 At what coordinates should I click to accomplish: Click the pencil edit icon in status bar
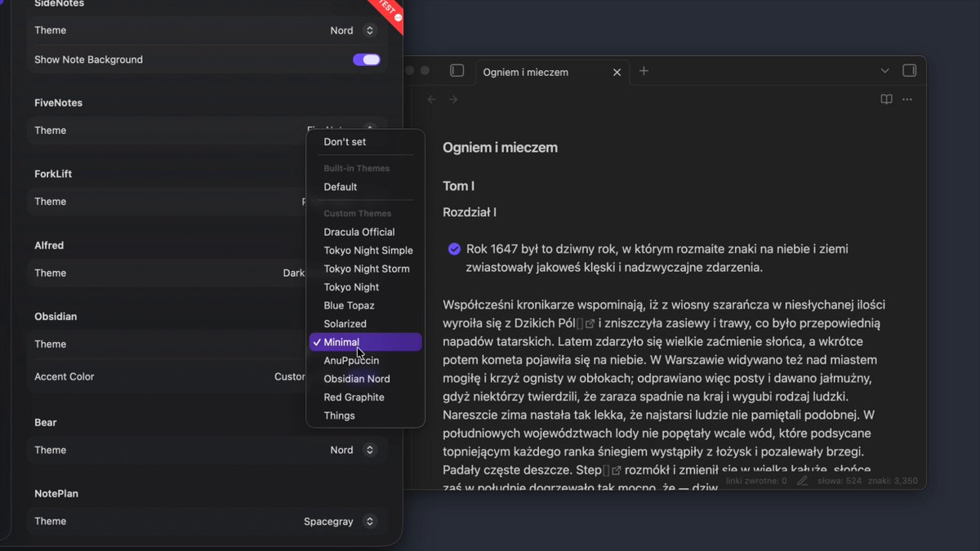pos(802,481)
